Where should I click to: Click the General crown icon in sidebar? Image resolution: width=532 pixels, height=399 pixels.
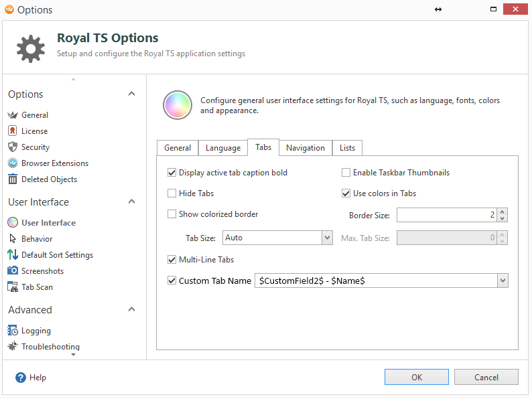[13, 115]
